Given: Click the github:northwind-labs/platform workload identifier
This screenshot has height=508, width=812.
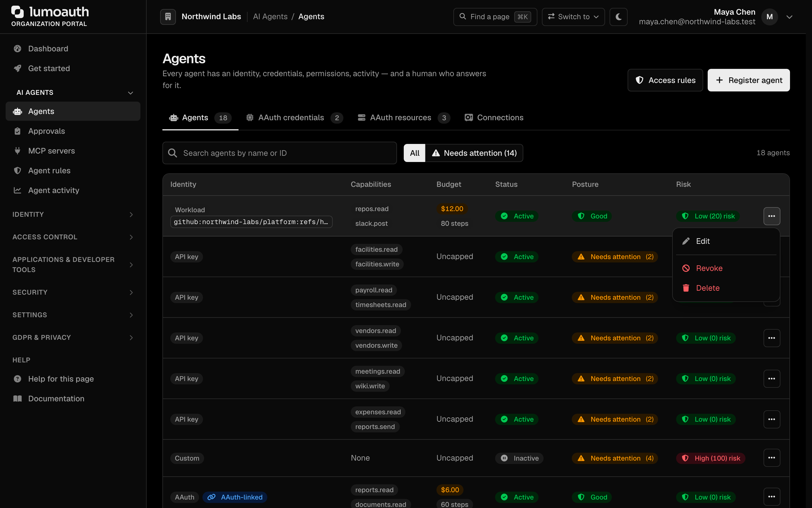Looking at the screenshot, I should click(251, 222).
